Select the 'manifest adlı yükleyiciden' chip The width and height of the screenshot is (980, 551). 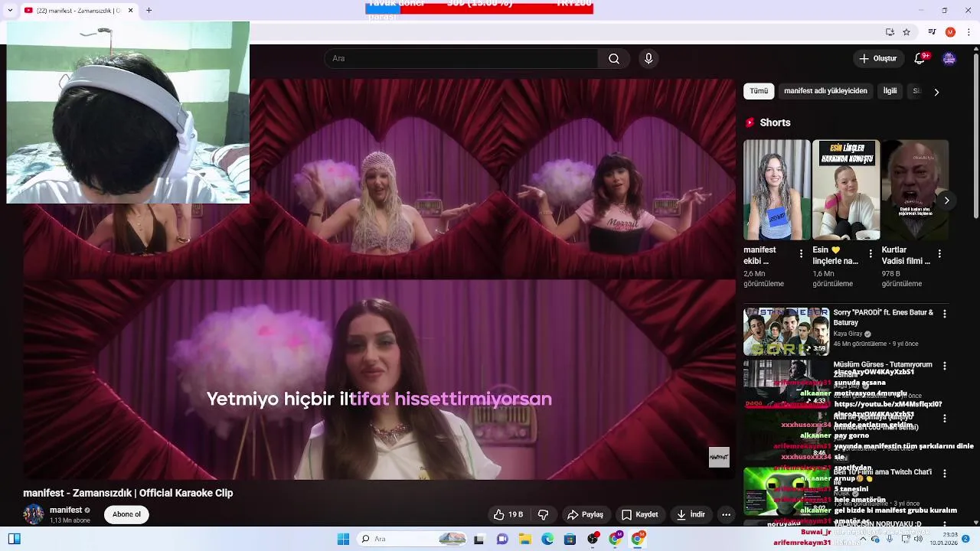[825, 91]
